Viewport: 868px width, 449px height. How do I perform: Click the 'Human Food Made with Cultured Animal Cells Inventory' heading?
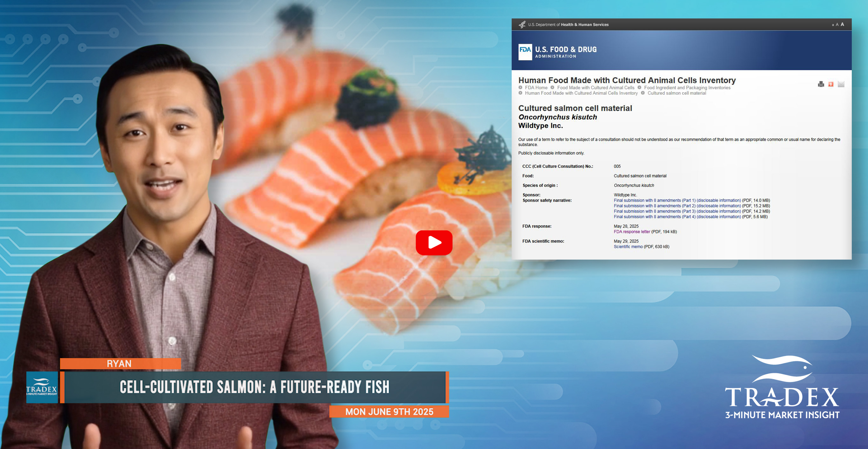[x=627, y=80]
